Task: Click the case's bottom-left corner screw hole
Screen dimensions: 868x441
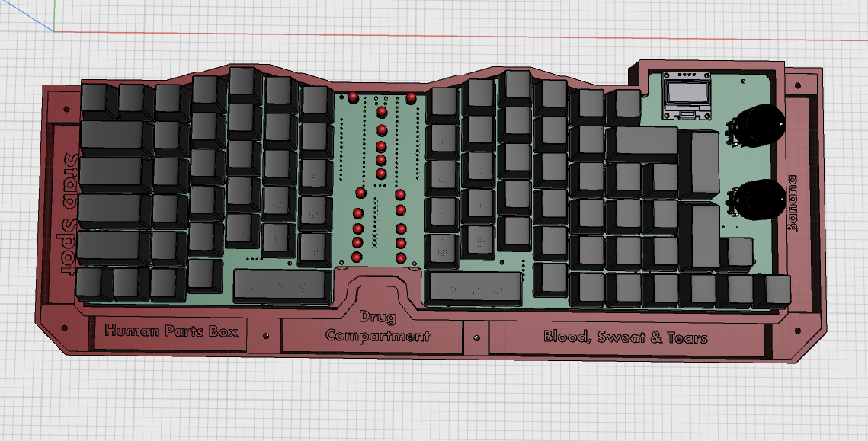Action: point(64,328)
